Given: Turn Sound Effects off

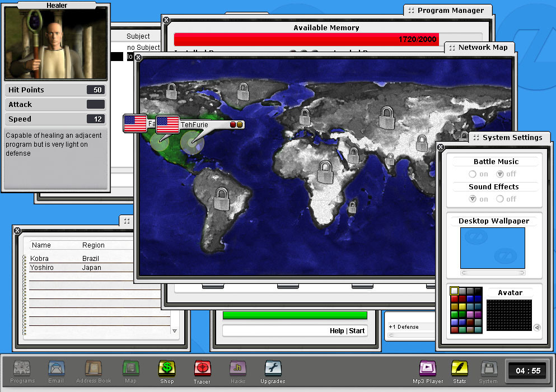Looking at the screenshot, I should (500, 199).
